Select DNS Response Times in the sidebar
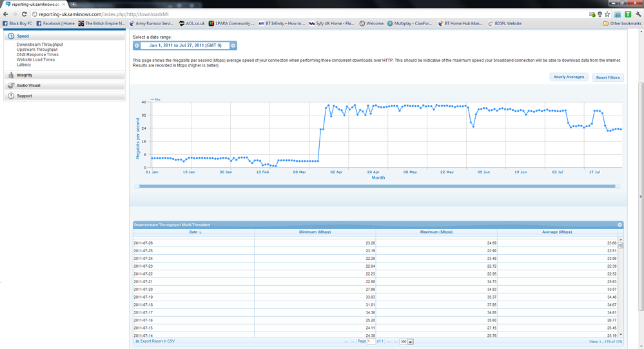 click(37, 54)
